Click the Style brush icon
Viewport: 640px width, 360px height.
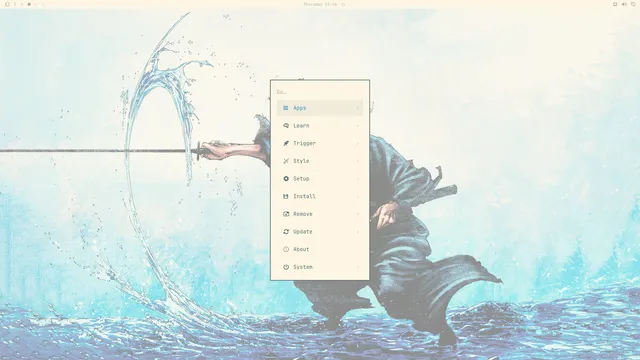pos(286,161)
